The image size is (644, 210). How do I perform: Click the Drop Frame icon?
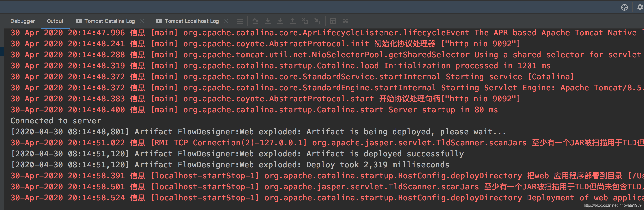[305, 21]
